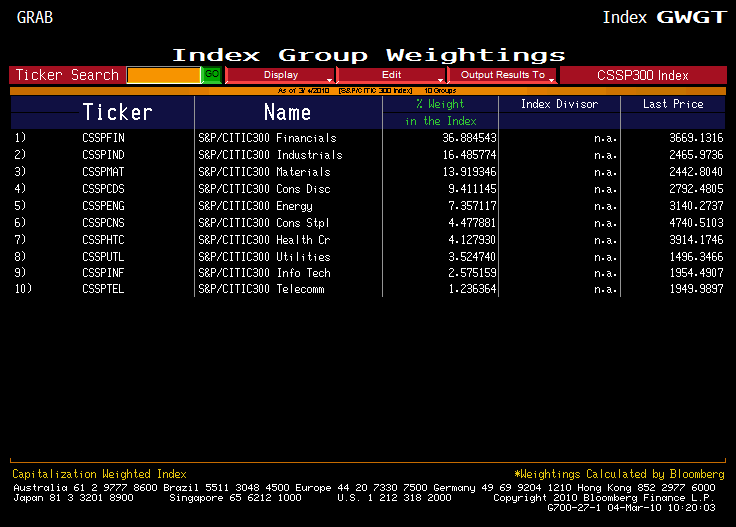Click the Ticker Search input field
Image resolution: width=736 pixels, height=527 pixels.
pyautogui.click(x=163, y=75)
